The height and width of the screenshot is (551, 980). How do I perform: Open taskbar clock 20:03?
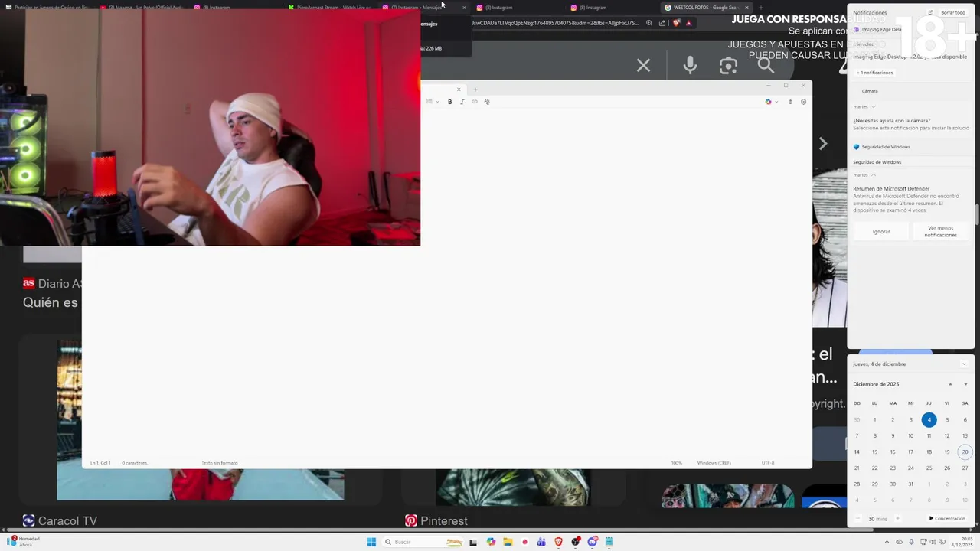point(964,542)
